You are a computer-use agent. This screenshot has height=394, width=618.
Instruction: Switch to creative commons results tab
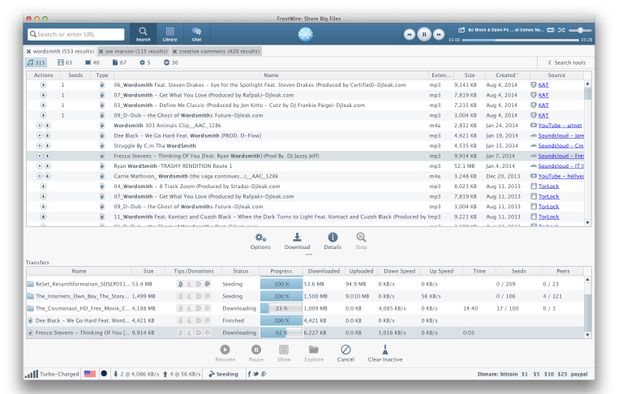[219, 51]
